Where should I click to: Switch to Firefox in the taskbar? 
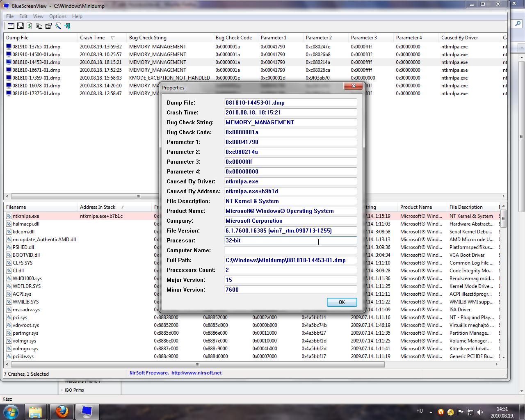point(62,412)
